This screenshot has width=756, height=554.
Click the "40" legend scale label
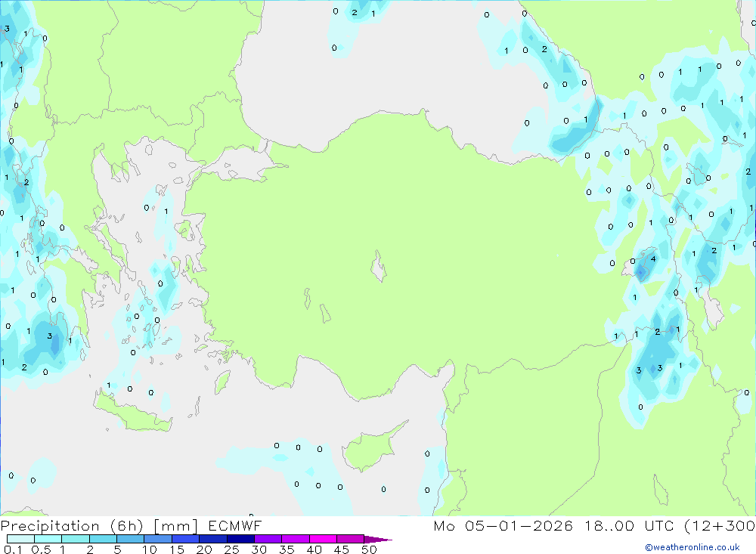point(314,549)
